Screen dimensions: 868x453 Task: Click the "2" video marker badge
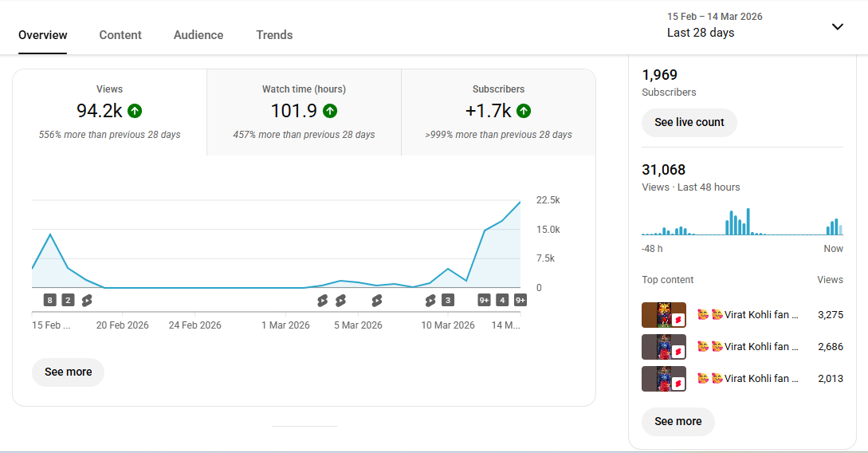click(x=68, y=300)
